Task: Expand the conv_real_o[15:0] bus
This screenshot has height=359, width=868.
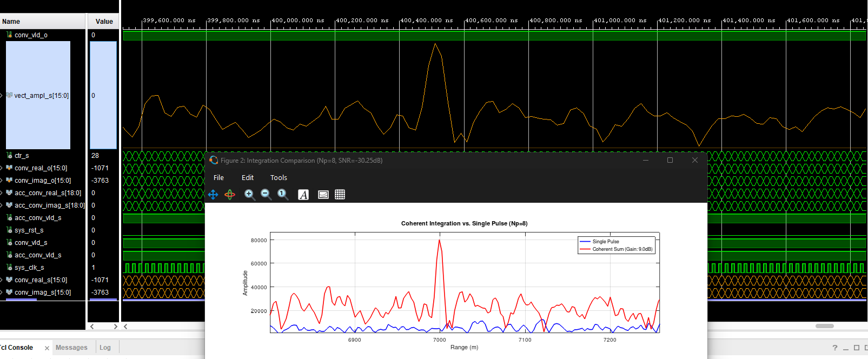Action: point(2,168)
